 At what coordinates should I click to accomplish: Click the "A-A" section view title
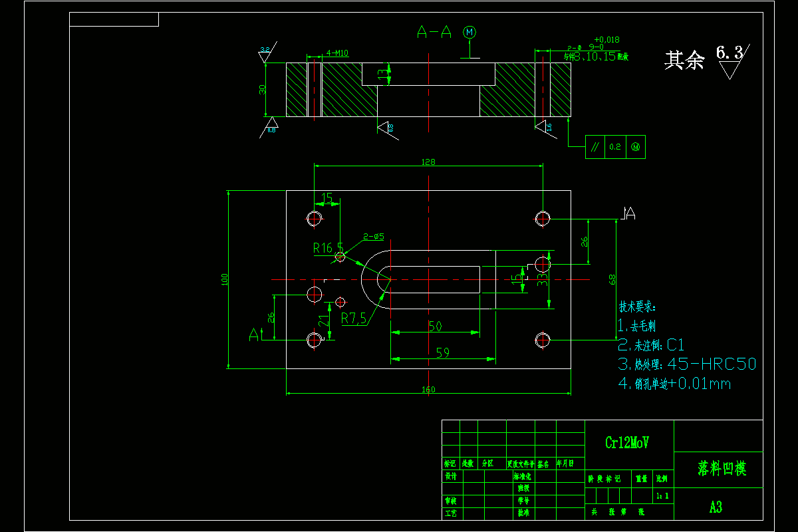pyautogui.click(x=434, y=32)
